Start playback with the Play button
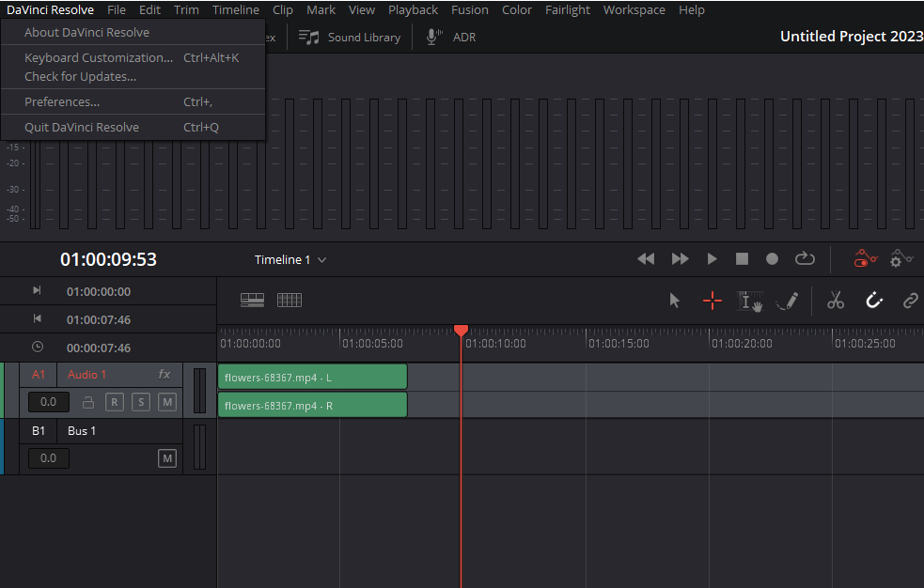The height and width of the screenshot is (588, 924). (712, 259)
